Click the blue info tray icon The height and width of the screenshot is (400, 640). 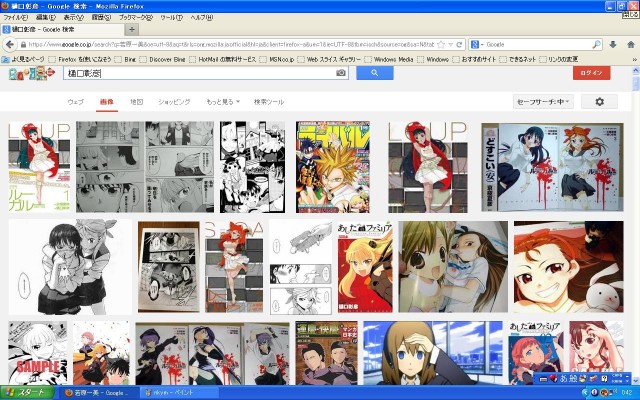594,393
